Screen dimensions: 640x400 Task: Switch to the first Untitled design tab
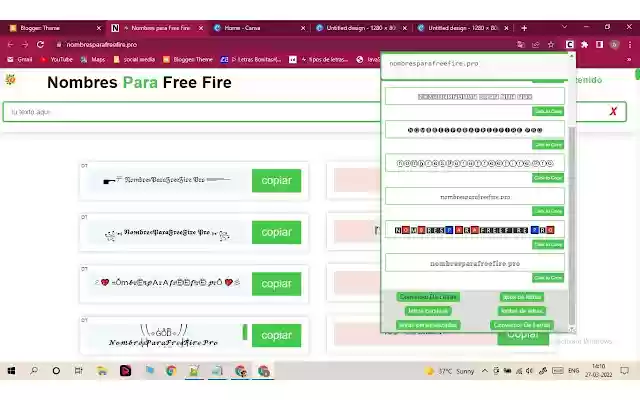pos(361,28)
